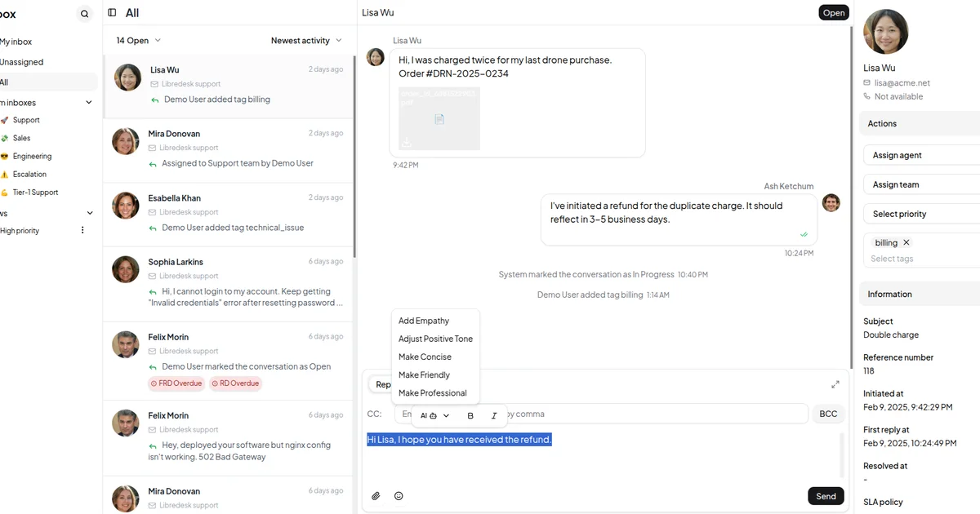Click the attachment paperclip icon

pyautogui.click(x=376, y=495)
